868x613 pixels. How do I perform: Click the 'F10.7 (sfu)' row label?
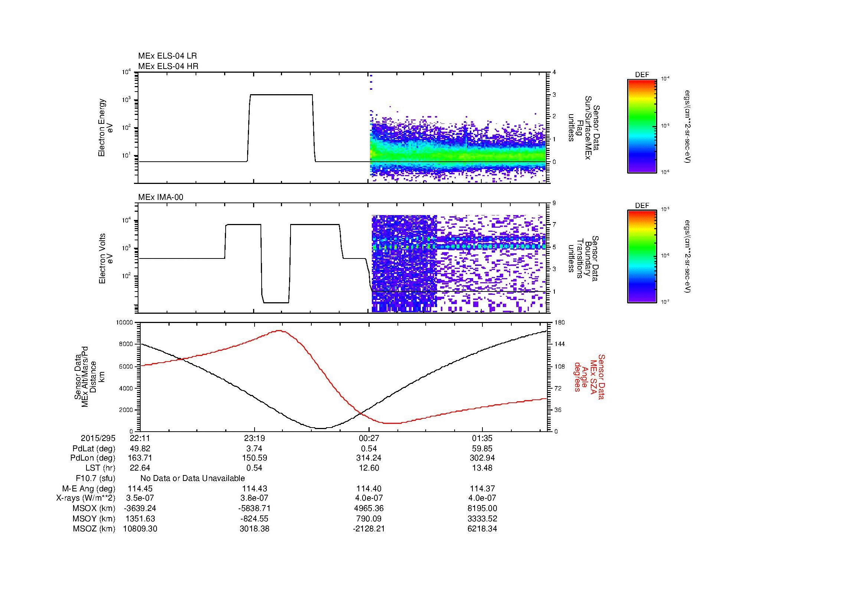pyautogui.click(x=95, y=478)
